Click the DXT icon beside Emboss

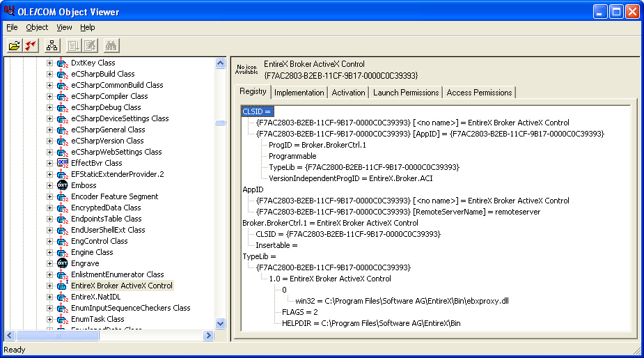(63, 185)
